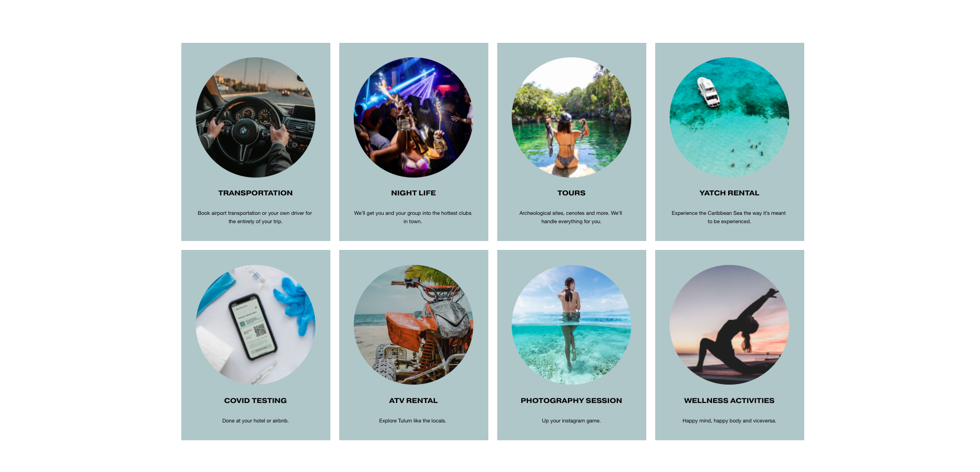Click the 'Up your instagram game' caption
Image resolution: width=980 pixels, height=472 pixels.
click(x=571, y=421)
